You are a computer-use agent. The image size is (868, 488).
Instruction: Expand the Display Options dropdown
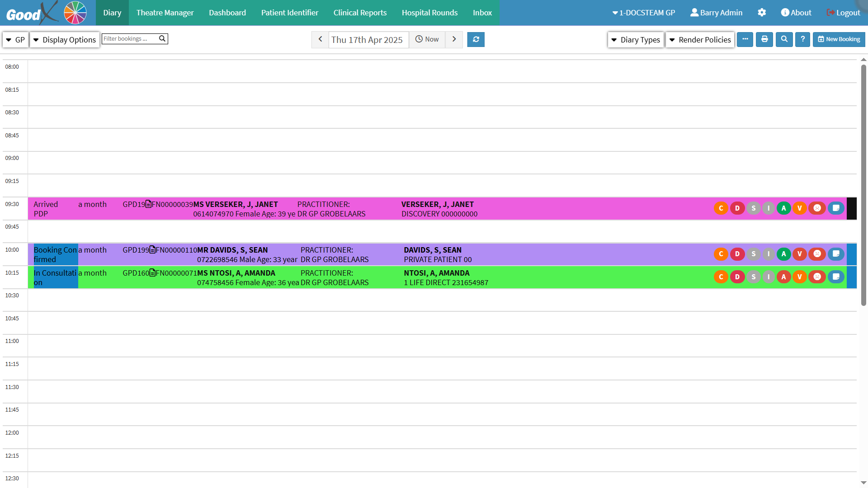65,40
